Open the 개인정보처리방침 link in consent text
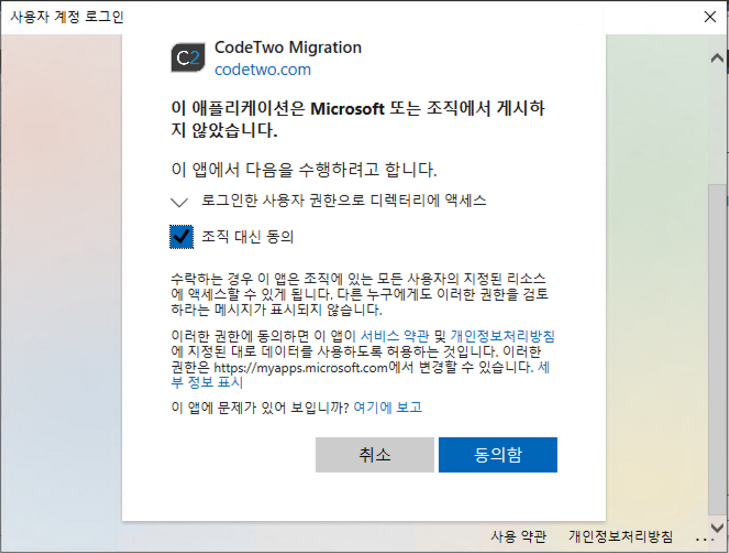Image resolution: width=729 pixels, height=553 pixels. [502, 336]
